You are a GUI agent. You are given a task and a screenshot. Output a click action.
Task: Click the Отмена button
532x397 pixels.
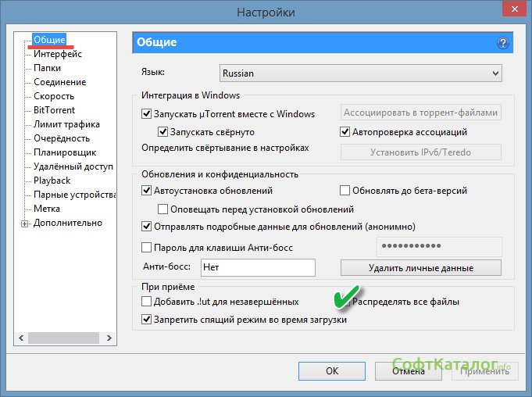[x=408, y=371]
